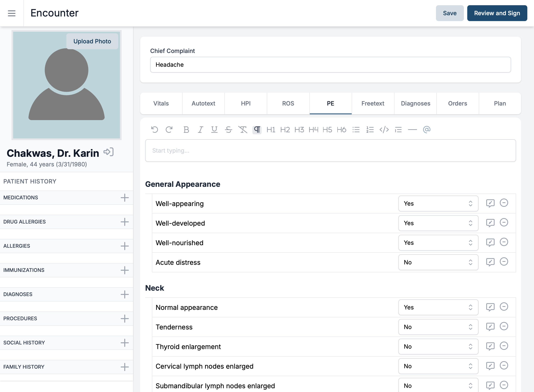Remove the Acute distress row

[504, 262]
